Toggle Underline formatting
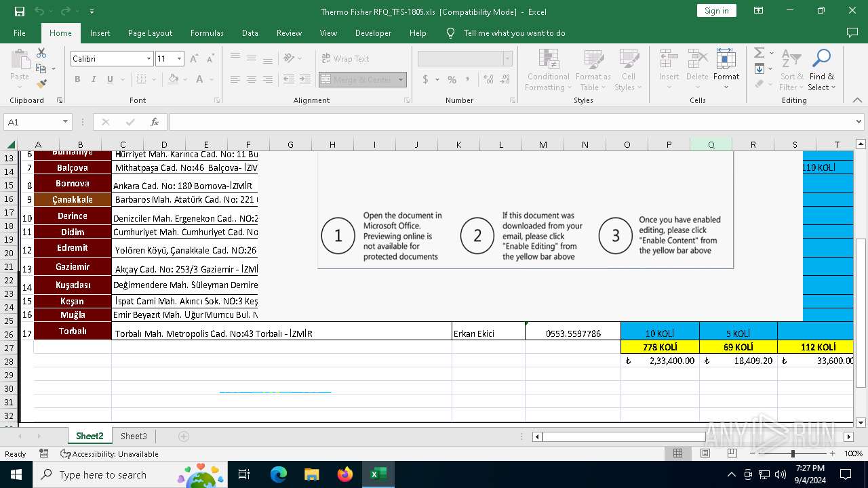 click(x=110, y=79)
